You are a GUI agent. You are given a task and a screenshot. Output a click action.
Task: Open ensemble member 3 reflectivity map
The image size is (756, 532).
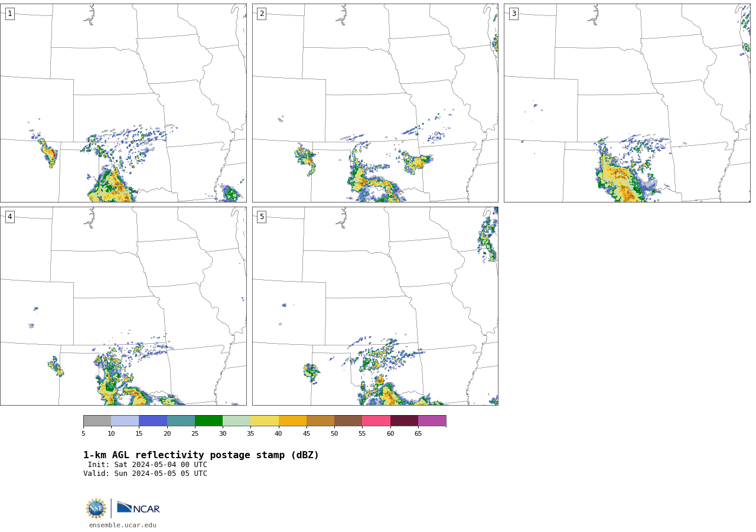click(627, 103)
